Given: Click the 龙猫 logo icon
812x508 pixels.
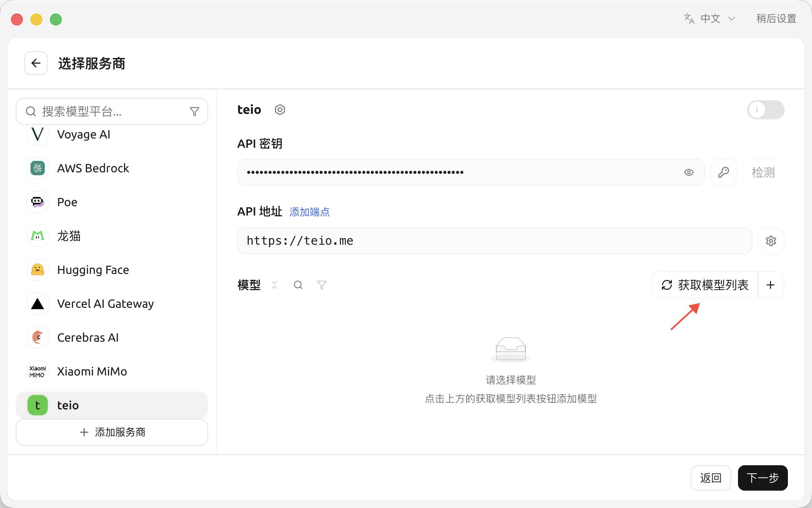Looking at the screenshot, I should point(38,236).
